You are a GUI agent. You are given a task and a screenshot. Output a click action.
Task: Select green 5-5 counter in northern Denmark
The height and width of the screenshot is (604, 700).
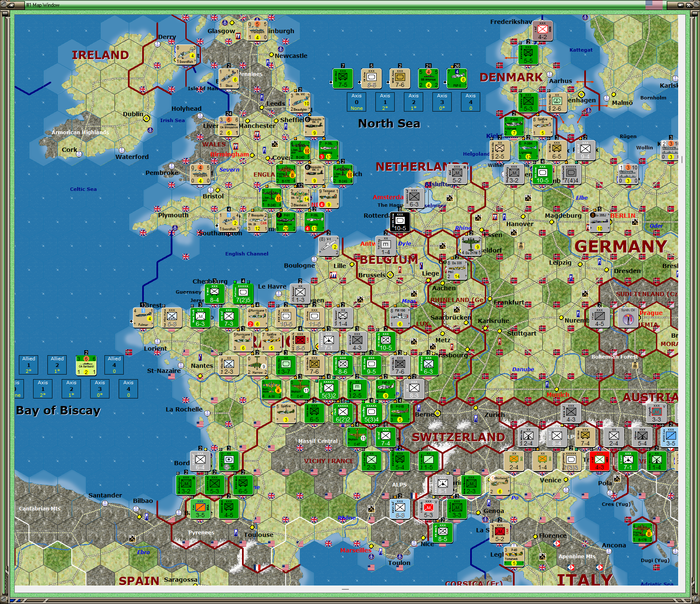[x=528, y=55]
